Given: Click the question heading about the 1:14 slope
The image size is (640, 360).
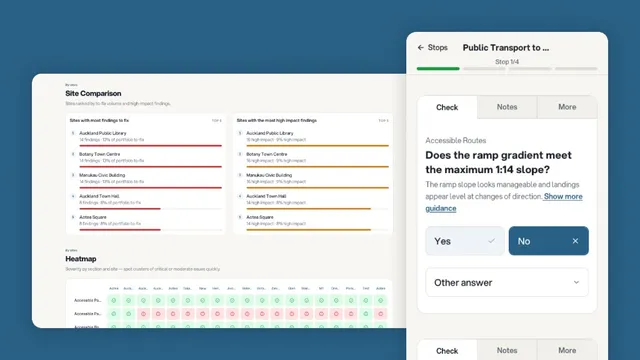Looking at the screenshot, I should 498,162.
